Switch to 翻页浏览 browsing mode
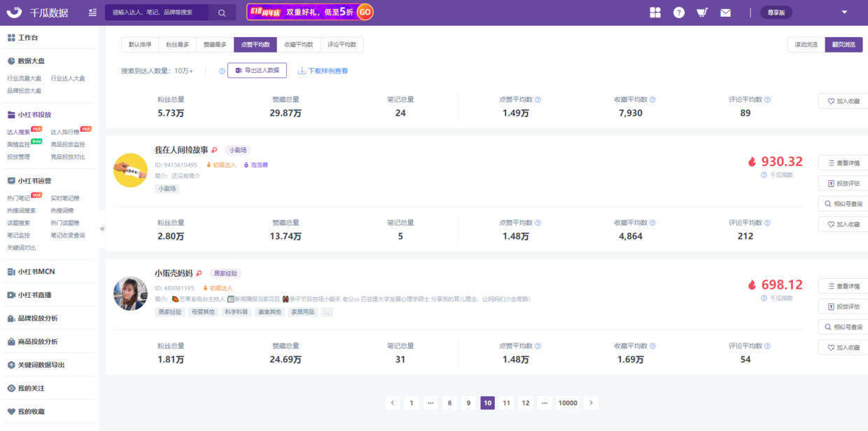 [x=843, y=45]
